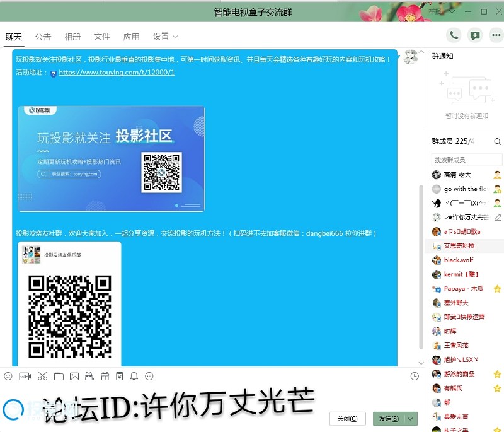Click the round more tools icon

[x=149, y=376]
